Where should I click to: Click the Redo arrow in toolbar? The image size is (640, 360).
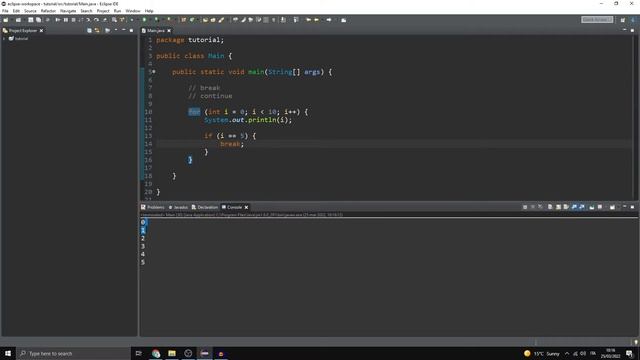[x=96, y=20]
